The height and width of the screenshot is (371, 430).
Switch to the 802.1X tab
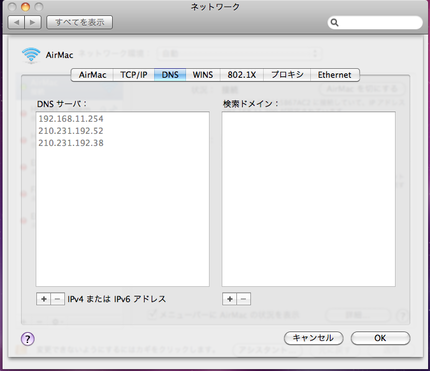[x=242, y=75]
